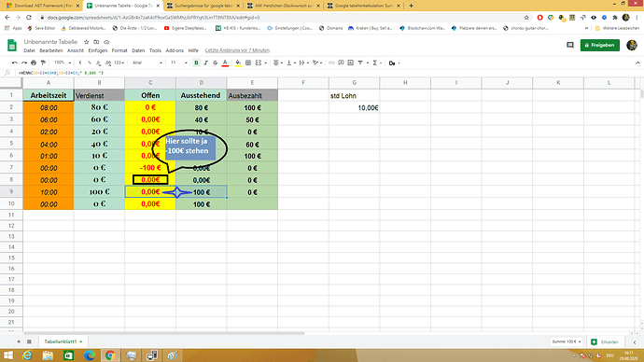Open the fill color picker
The image size is (644, 362).
(x=238, y=63)
